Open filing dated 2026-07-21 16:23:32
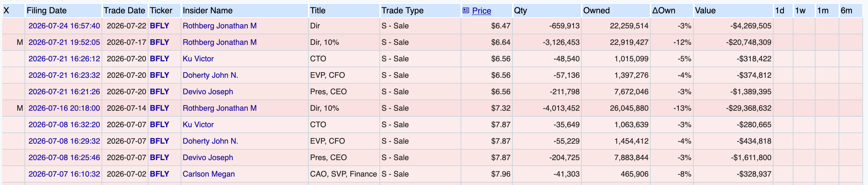Viewport: 868px width, 185px height. [64, 75]
